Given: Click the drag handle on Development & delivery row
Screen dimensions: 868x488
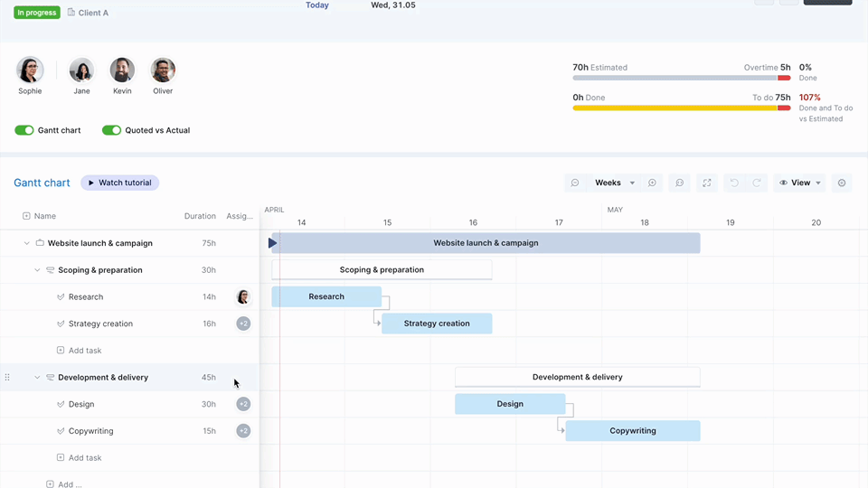Looking at the screenshot, I should tap(7, 378).
